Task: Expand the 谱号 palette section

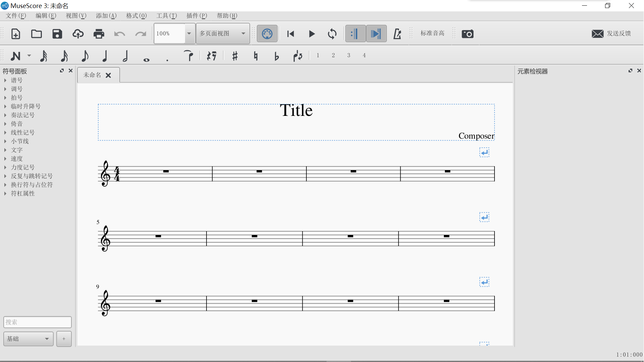Action: 16,80
